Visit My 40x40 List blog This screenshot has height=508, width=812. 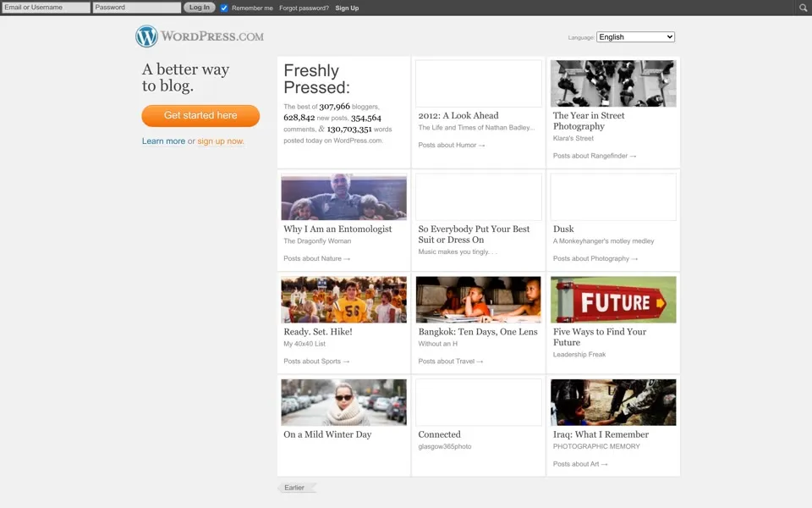pos(304,344)
